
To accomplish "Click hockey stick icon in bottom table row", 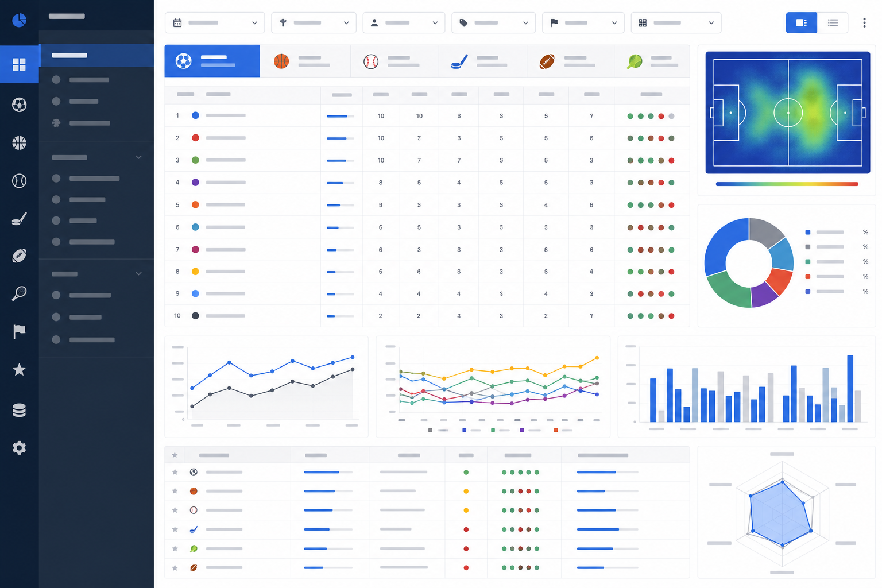I will tap(194, 529).
